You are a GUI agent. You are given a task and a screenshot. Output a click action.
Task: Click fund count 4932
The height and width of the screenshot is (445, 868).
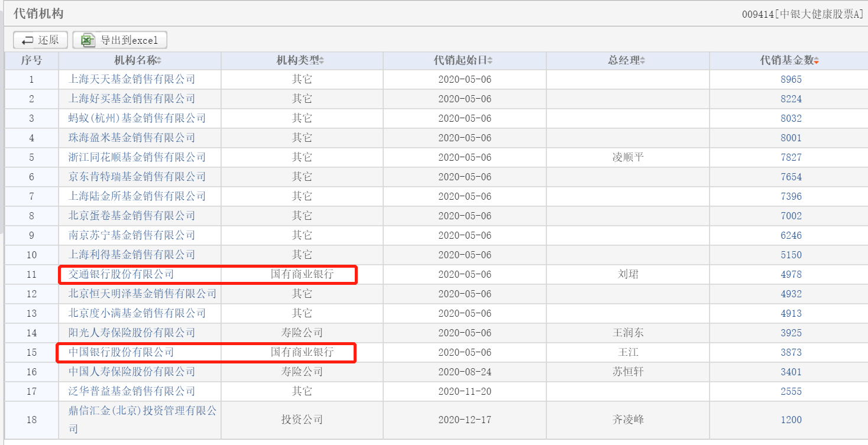point(791,294)
